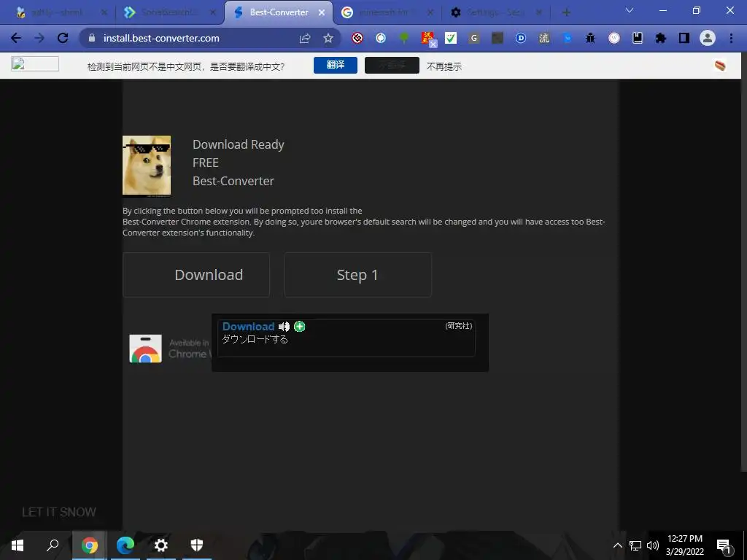Open the notification center icon
747x560 pixels.
(724, 545)
